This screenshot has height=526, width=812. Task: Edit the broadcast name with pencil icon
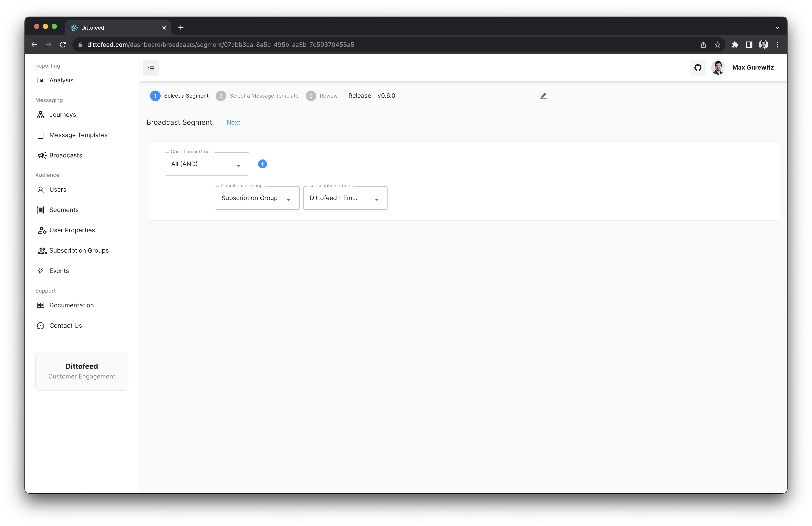tap(543, 96)
